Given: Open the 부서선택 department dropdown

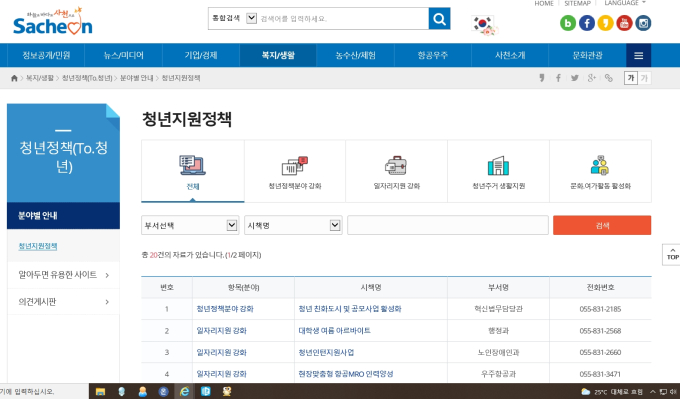Looking at the screenshot, I should coord(190,225).
